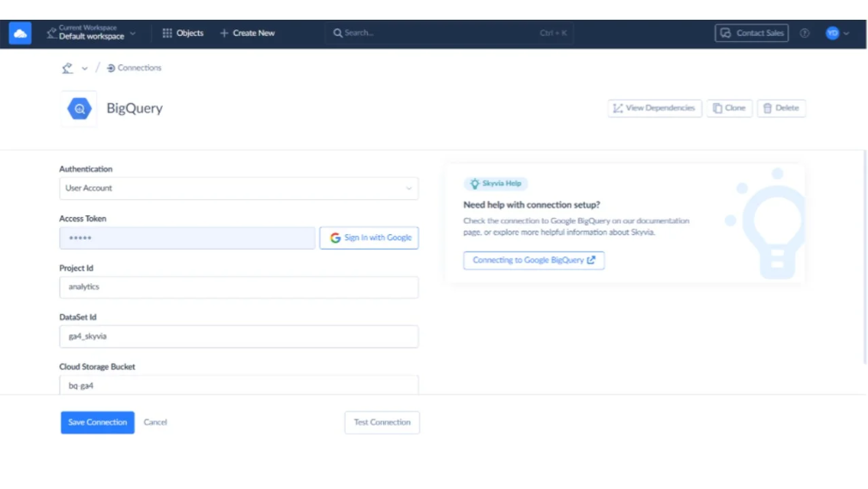Click the Google G logo icon
The width and height of the screenshot is (868, 489).
pyautogui.click(x=335, y=238)
